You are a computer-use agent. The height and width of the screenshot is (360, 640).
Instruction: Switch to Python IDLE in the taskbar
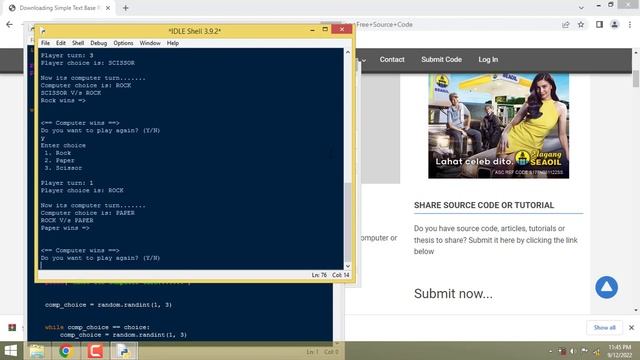124,351
